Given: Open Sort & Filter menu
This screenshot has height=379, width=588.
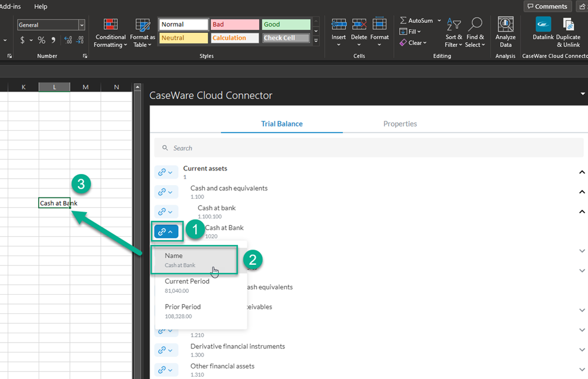Looking at the screenshot, I should point(453,33).
